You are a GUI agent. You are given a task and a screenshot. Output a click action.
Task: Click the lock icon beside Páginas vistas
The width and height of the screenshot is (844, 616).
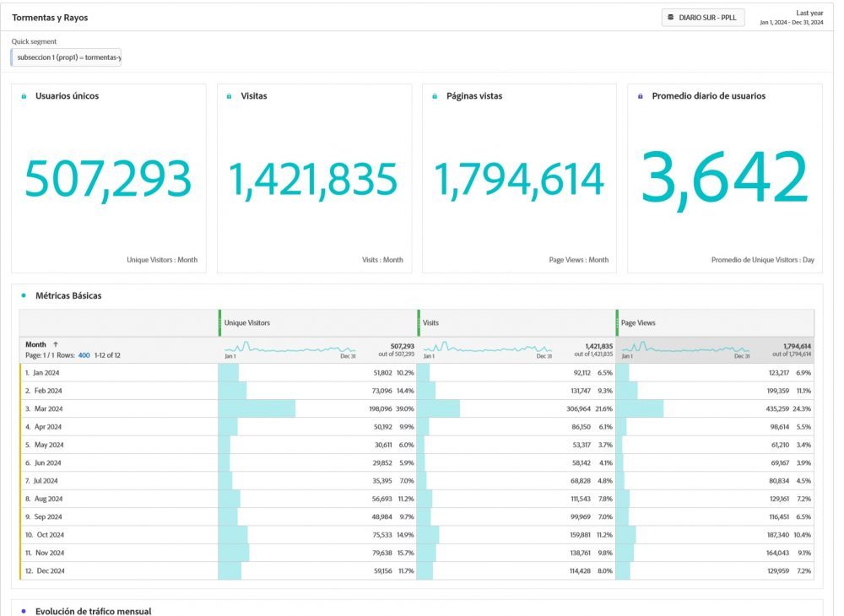(435, 96)
